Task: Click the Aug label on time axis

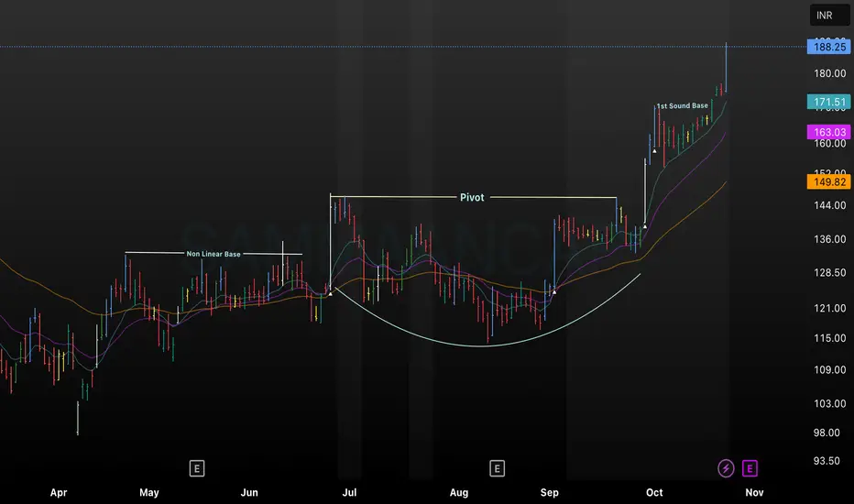Action: tap(458, 493)
